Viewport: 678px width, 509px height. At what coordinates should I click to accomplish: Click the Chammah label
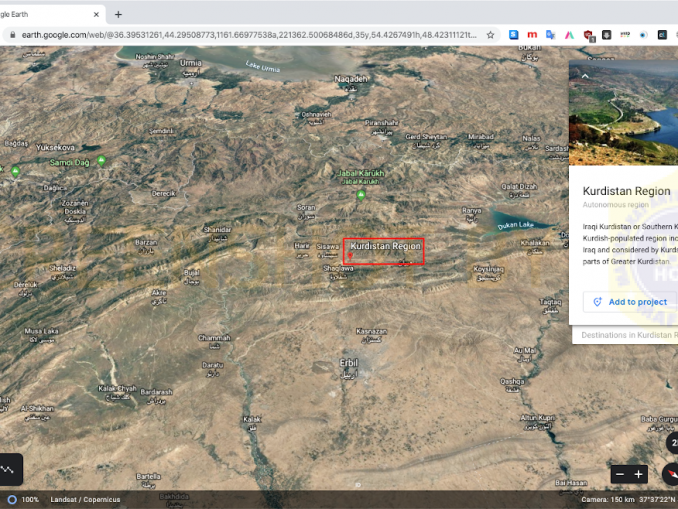click(x=214, y=338)
